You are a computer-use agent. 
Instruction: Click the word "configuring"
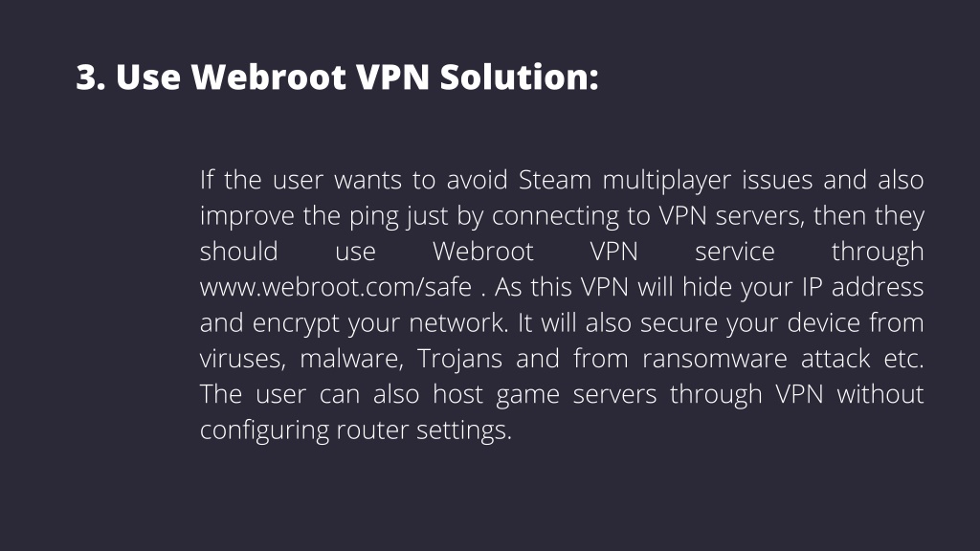point(264,431)
